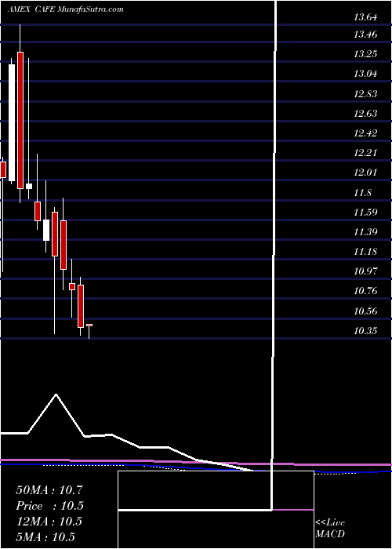Click the 11.39 price axis label
Viewport: 392px width, 549px height.
tap(365, 231)
